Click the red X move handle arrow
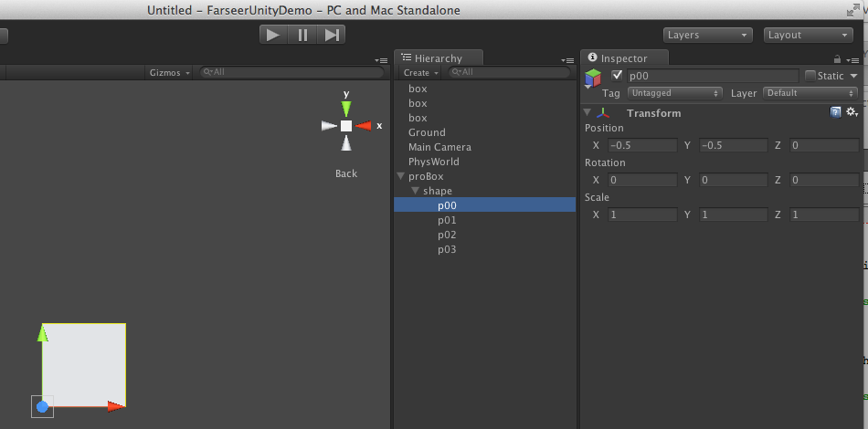This screenshot has width=868, height=429. click(x=116, y=407)
